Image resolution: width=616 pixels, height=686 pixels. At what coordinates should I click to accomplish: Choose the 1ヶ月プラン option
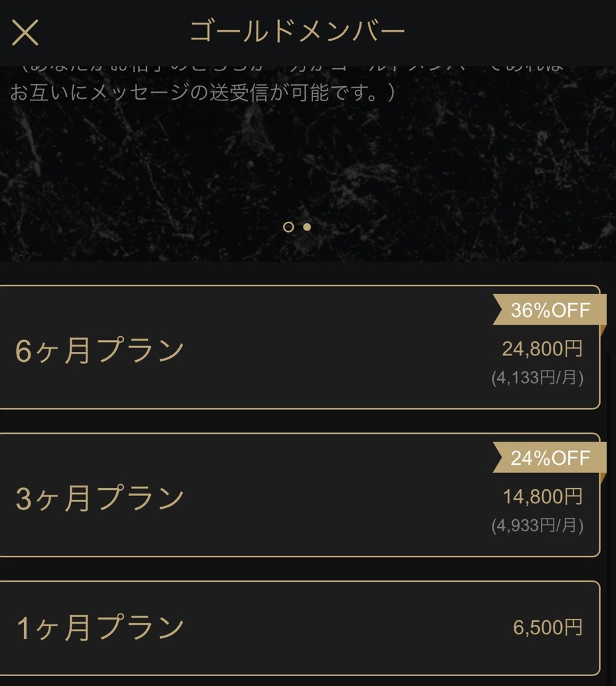tap(100, 628)
